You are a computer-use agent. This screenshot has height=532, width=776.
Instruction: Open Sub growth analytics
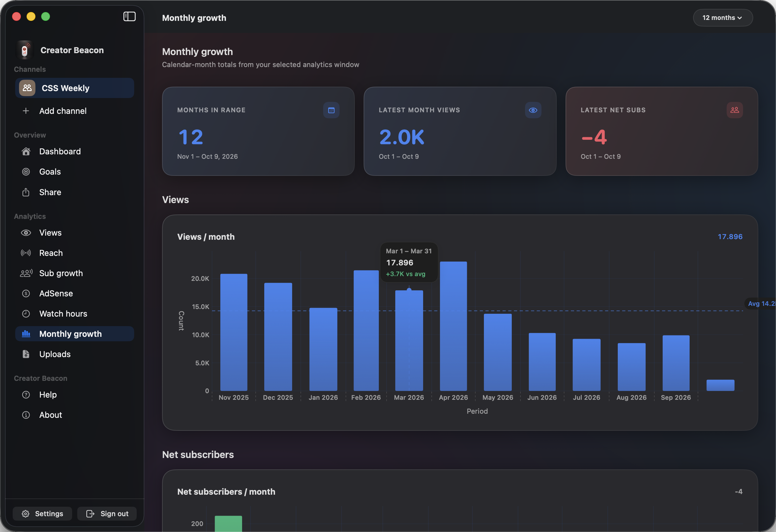74,273
